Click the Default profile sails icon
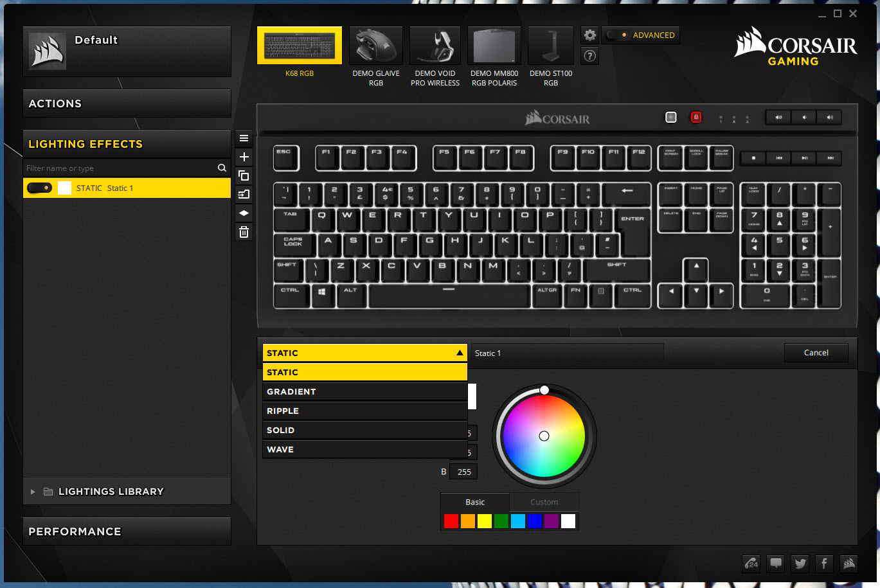The image size is (880, 588). tap(48, 51)
